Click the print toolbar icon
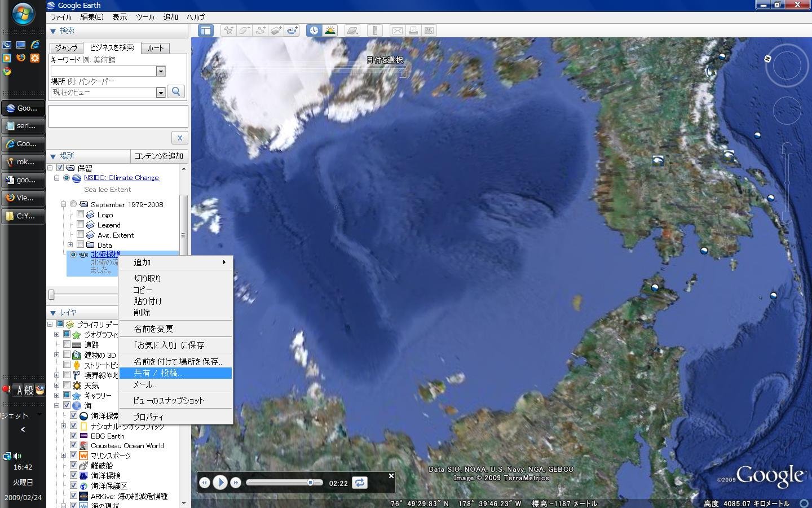 pyautogui.click(x=413, y=30)
